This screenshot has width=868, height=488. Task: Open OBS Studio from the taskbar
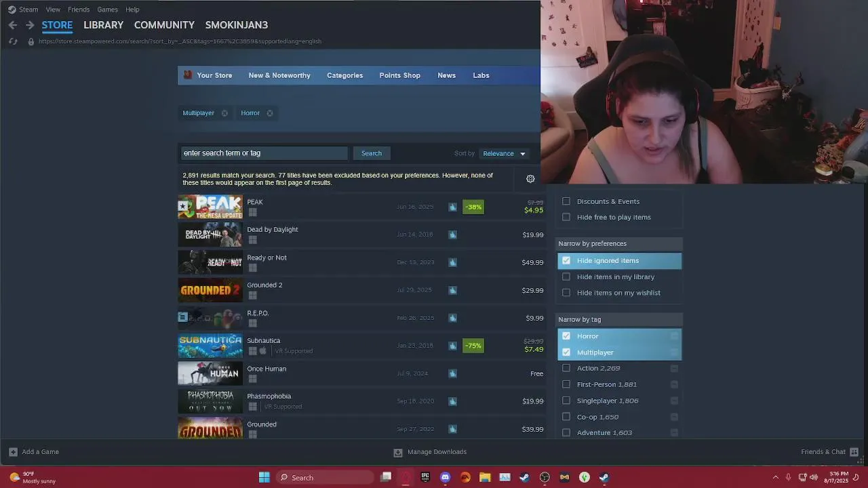point(545,477)
